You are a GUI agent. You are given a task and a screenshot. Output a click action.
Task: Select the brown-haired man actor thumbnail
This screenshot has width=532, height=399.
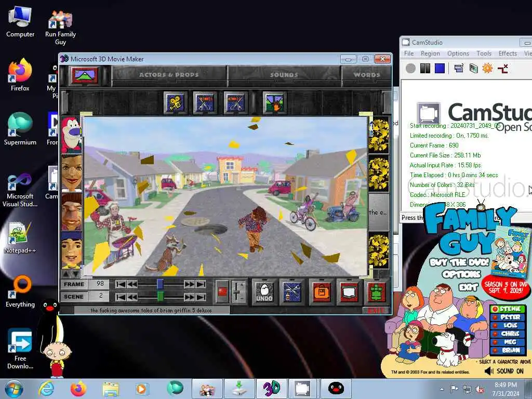[x=72, y=212]
